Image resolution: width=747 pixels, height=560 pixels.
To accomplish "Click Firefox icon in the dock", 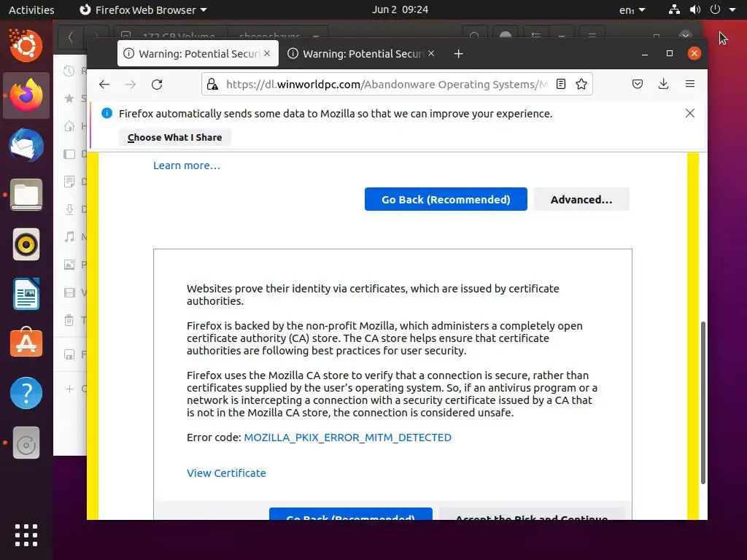I will (26, 96).
